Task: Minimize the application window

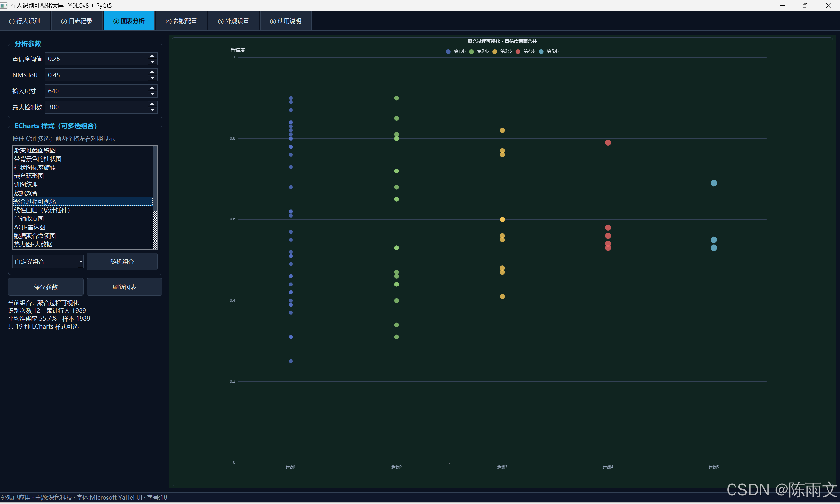Action: point(782,6)
